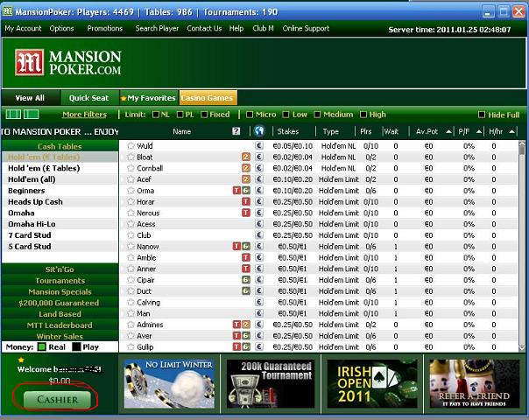This screenshot has height=420, width=529.
Task: Open the 200k Guaranteed Tournament banner
Action: click(271, 383)
